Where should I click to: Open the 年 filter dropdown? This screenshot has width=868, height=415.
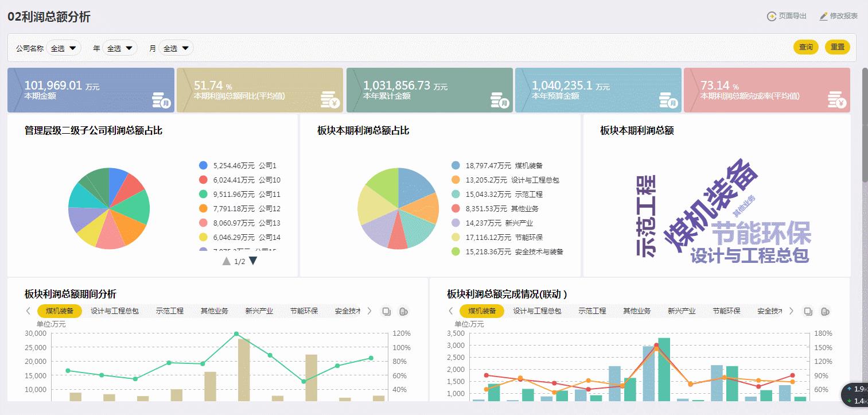point(120,48)
